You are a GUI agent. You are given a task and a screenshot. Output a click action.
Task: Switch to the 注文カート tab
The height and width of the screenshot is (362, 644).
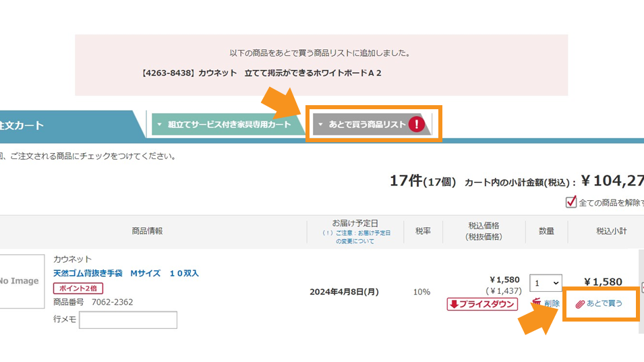[x=27, y=125]
